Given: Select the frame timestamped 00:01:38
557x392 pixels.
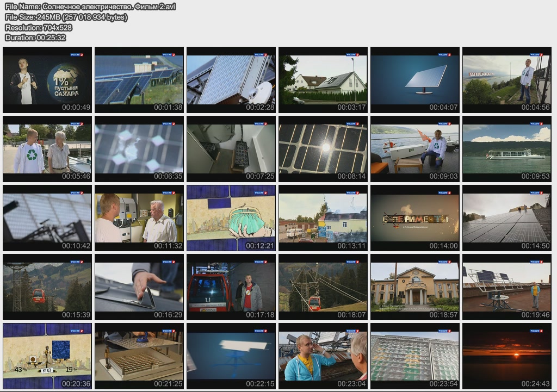Looking at the screenshot, I should pos(139,80).
